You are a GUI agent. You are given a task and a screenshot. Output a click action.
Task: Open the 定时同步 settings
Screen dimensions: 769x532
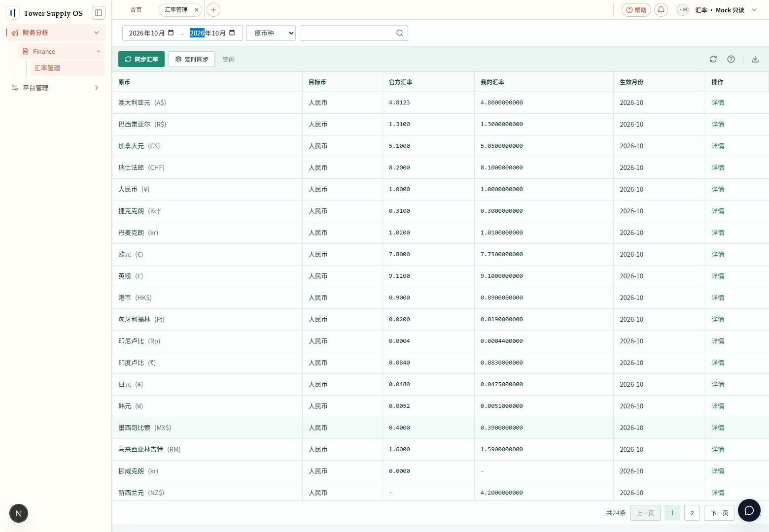tap(192, 59)
